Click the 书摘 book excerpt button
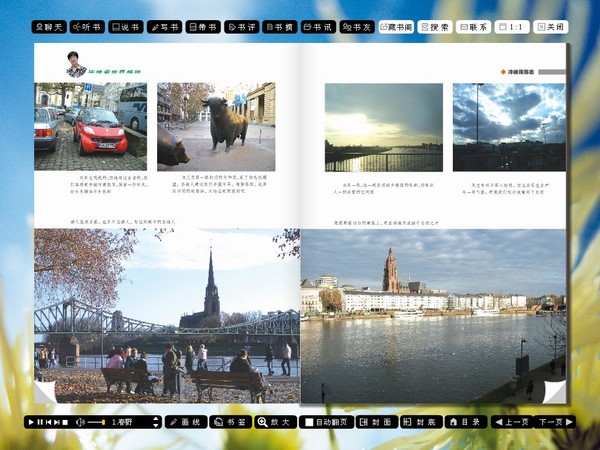This screenshot has width=600, height=450. [x=280, y=27]
